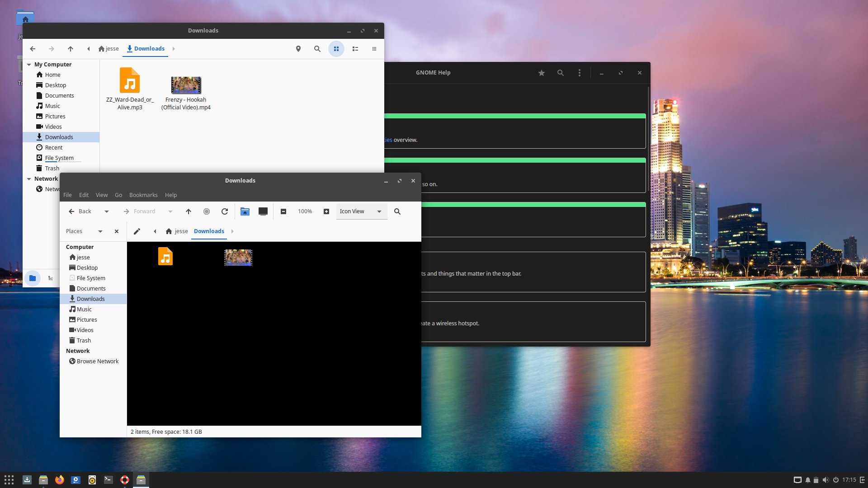The image size is (868, 488).
Task: Click the Back button in the front window
Action: [80, 211]
